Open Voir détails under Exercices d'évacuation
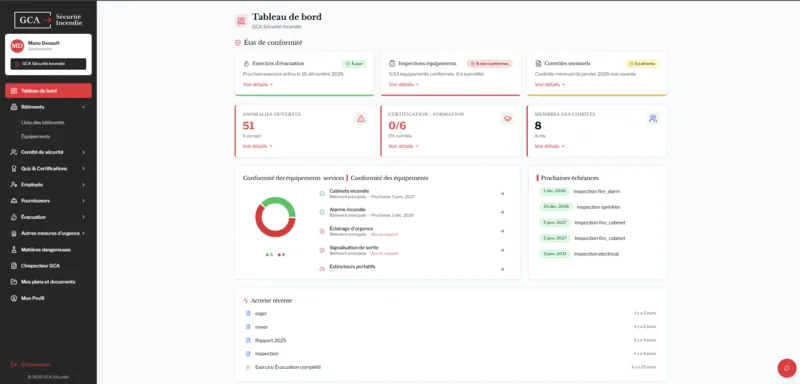 pyautogui.click(x=258, y=85)
